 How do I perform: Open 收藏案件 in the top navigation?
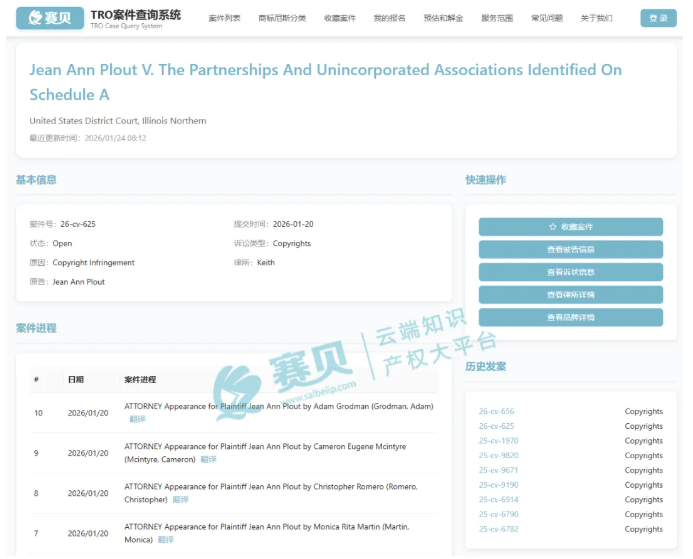pos(340,18)
